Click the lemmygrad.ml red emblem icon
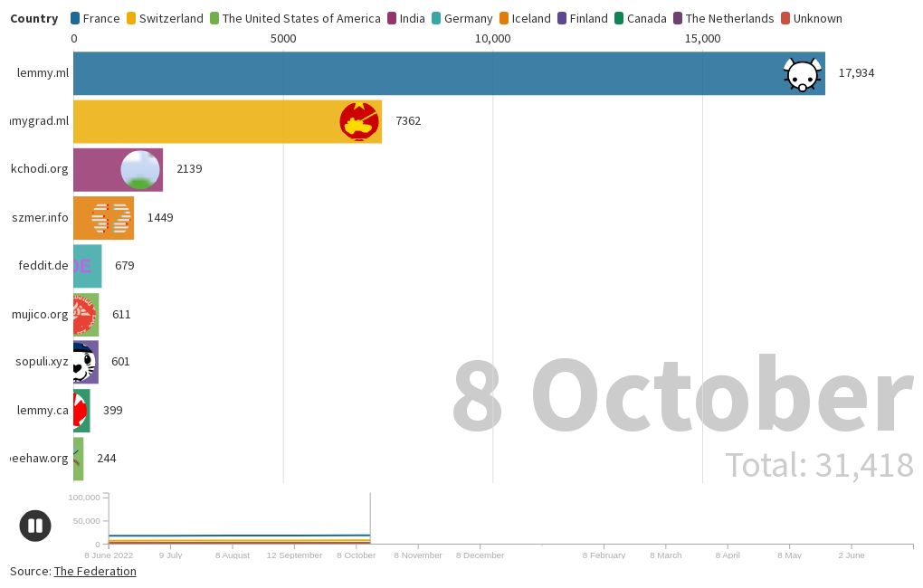This screenshot has width=923, height=588. [359, 122]
